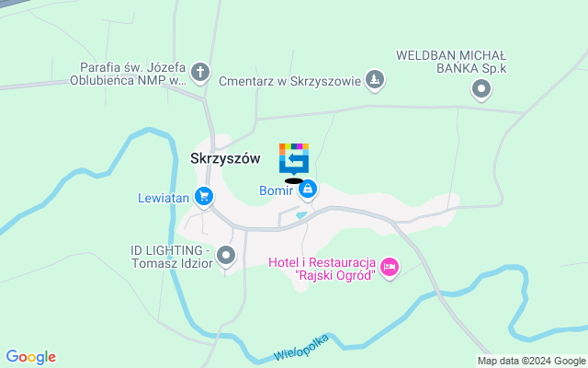Click the ID LIGHTING - Tomasz Idzior label

172,257
